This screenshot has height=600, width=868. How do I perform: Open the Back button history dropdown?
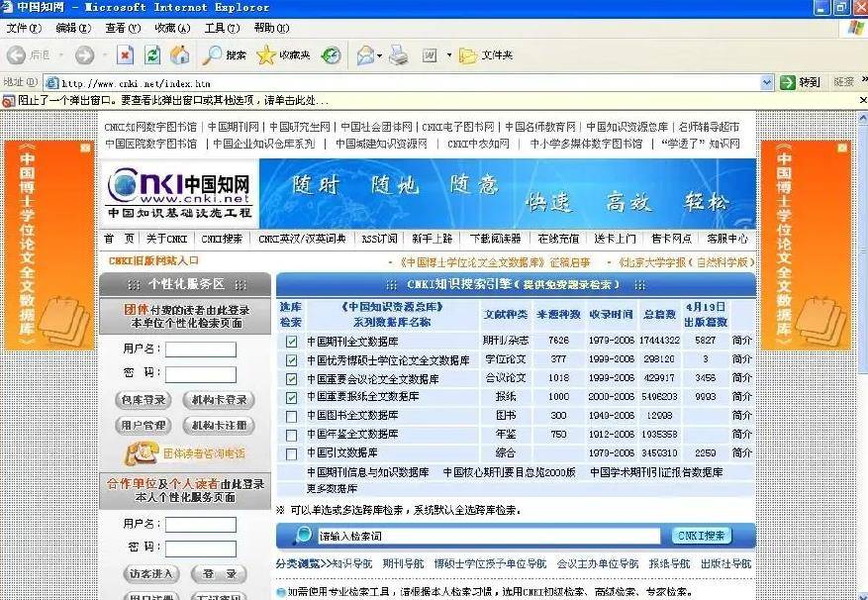point(61,54)
